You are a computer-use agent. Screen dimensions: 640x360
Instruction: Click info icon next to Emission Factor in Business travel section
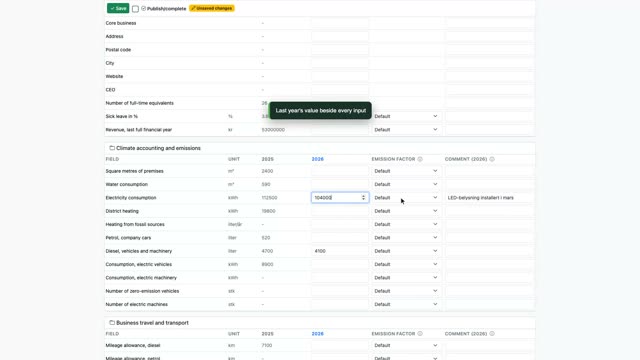(x=420, y=333)
